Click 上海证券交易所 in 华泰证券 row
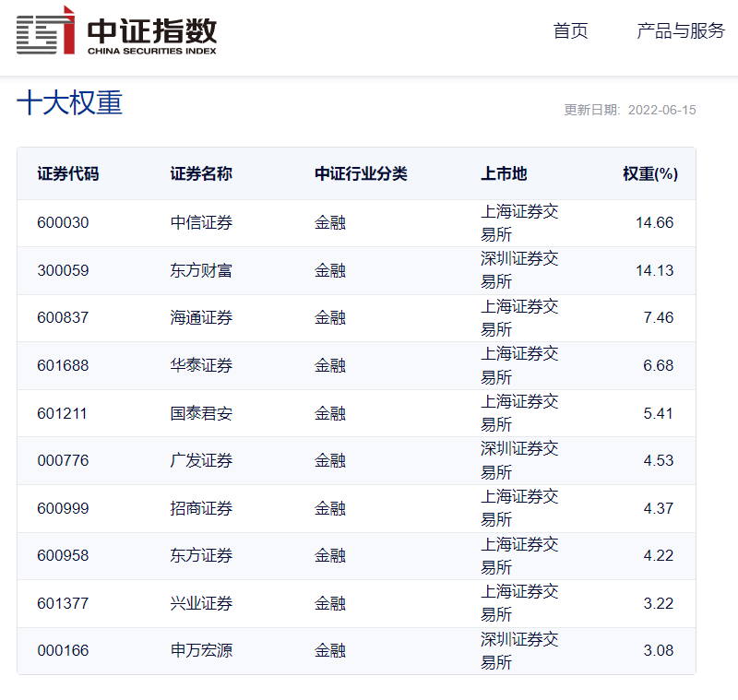 click(519, 365)
